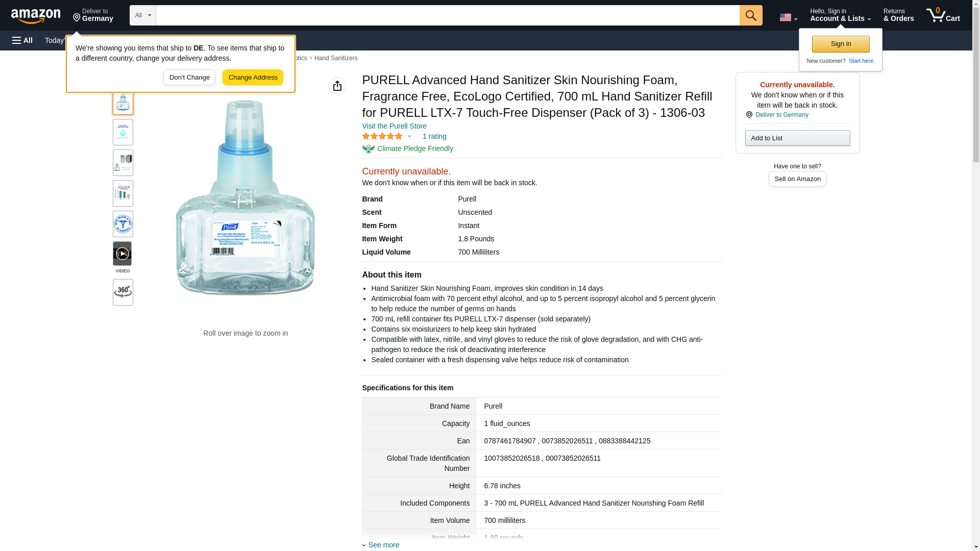The height and width of the screenshot is (551, 980).
Task: Click the Add to List button
Action: point(797,138)
